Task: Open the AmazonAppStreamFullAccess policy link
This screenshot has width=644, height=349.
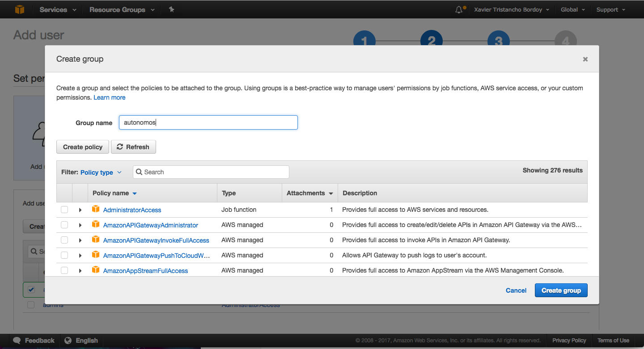Action: point(145,271)
